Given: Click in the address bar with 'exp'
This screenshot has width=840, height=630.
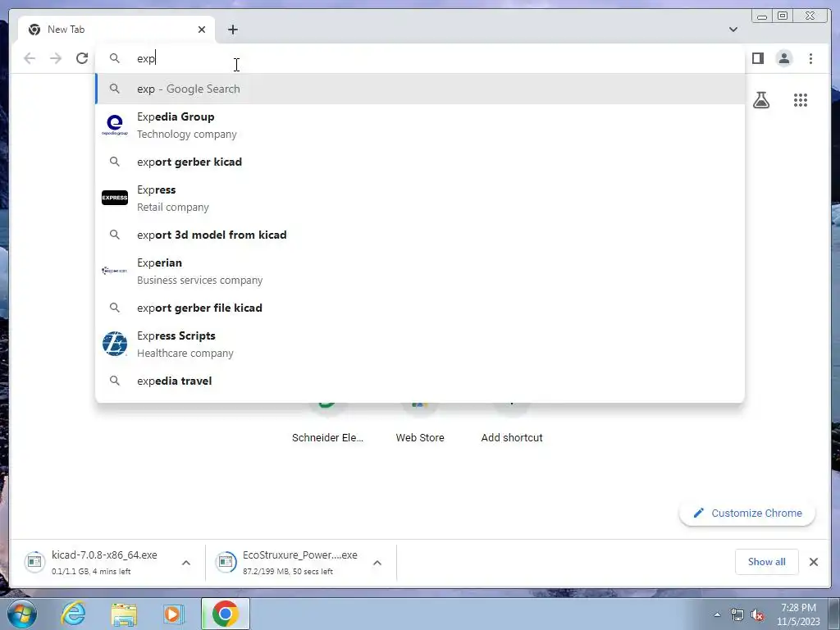Looking at the screenshot, I should [420, 58].
